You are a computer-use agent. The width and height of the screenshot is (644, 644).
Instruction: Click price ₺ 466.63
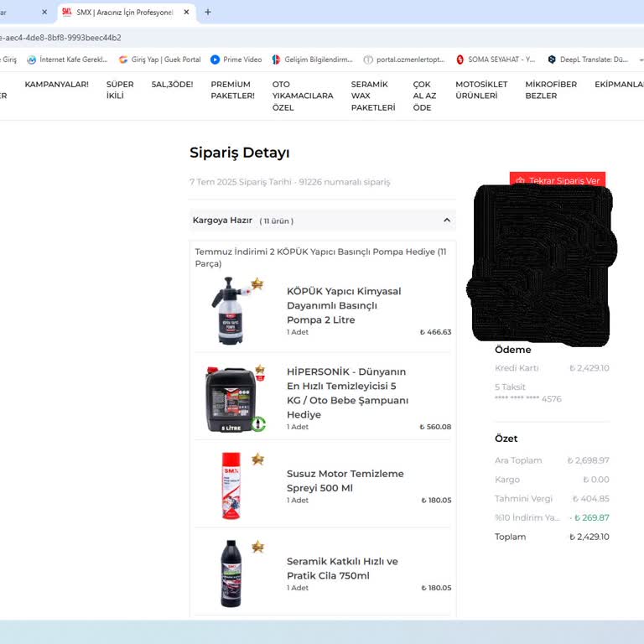[435, 332]
